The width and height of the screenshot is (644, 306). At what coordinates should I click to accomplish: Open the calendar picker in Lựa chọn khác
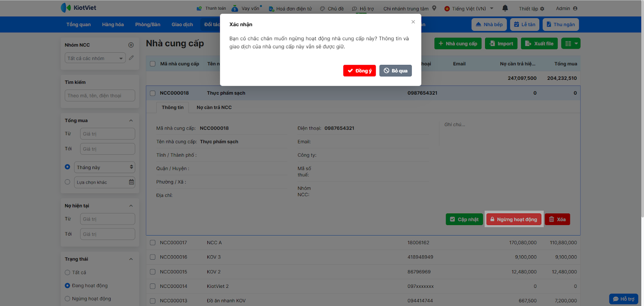coord(131,182)
